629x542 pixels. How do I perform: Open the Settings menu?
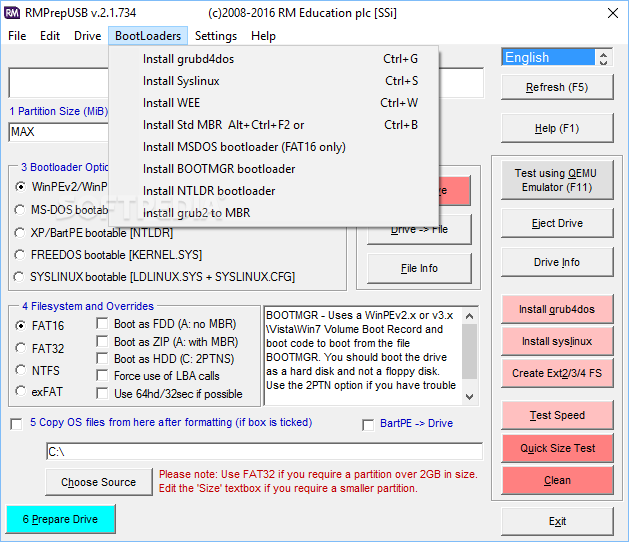pyautogui.click(x=216, y=36)
